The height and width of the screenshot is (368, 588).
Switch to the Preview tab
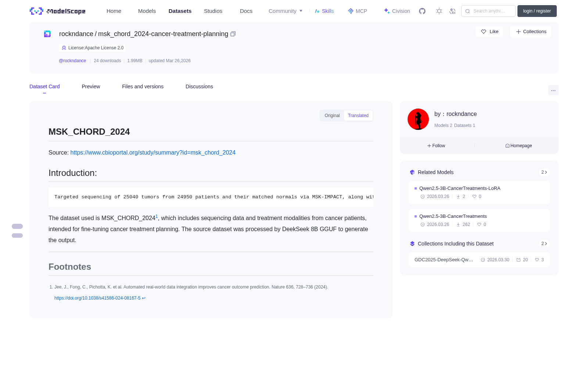point(91,86)
